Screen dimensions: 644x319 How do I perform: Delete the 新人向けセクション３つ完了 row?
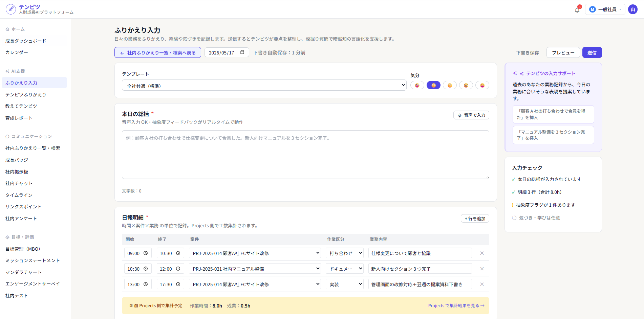[x=482, y=269]
